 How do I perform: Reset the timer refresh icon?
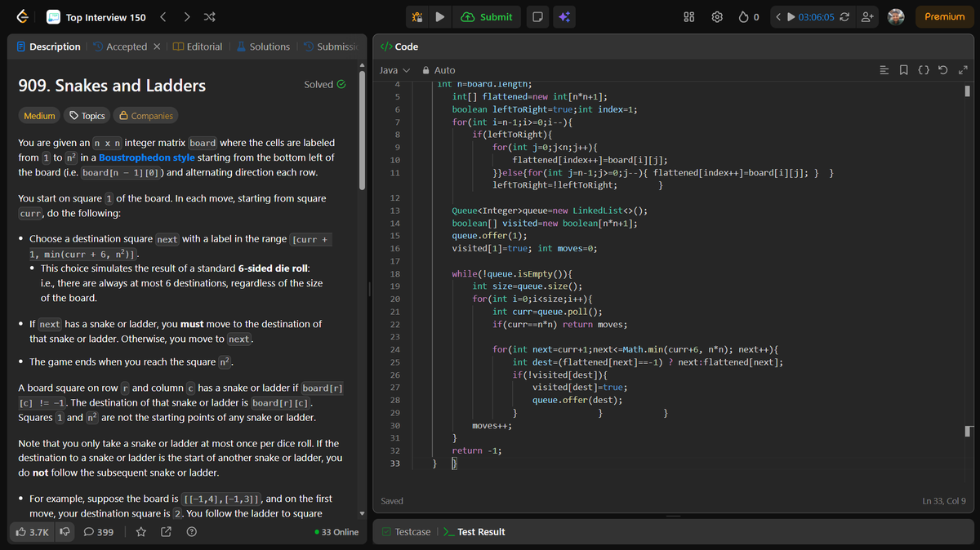tap(844, 16)
